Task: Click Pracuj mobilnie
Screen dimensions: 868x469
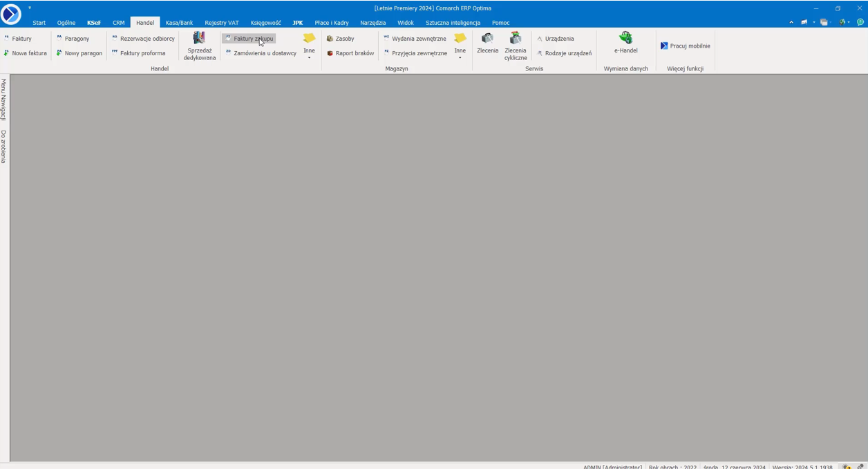Action: click(685, 46)
